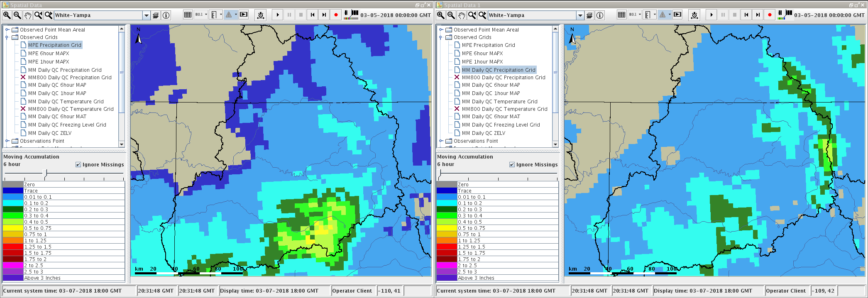Expand Observations Point folder in Spatial Data tree

coord(7,141)
